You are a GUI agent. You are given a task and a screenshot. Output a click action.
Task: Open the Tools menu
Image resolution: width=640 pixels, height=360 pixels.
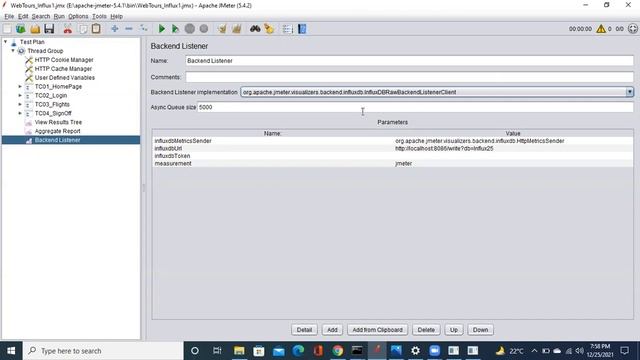coord(99,16)
